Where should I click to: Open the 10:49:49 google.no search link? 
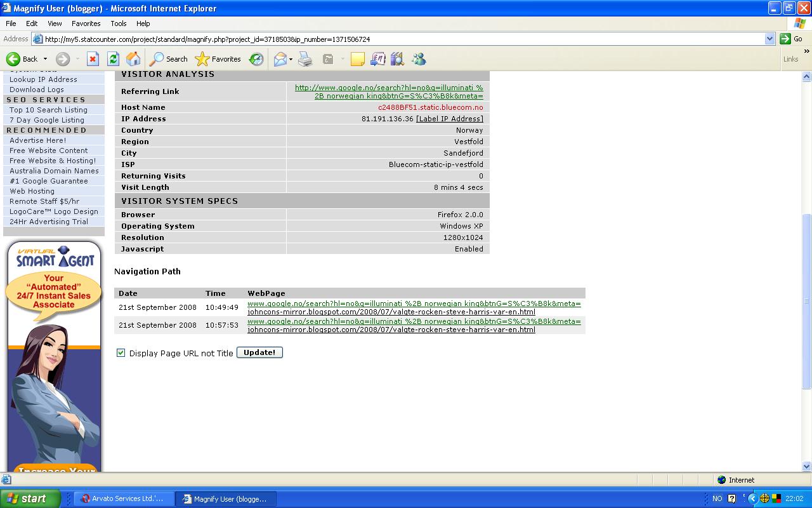click(414, 304)
